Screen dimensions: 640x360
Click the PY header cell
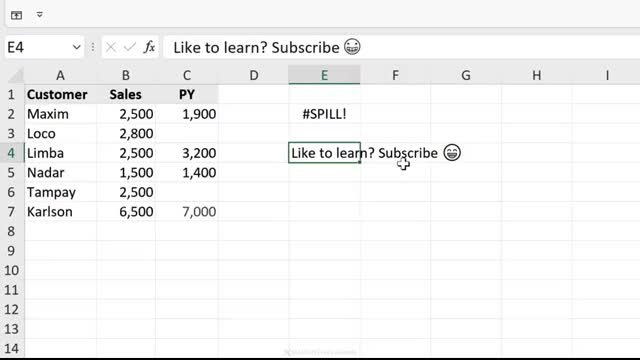(187, 95)
